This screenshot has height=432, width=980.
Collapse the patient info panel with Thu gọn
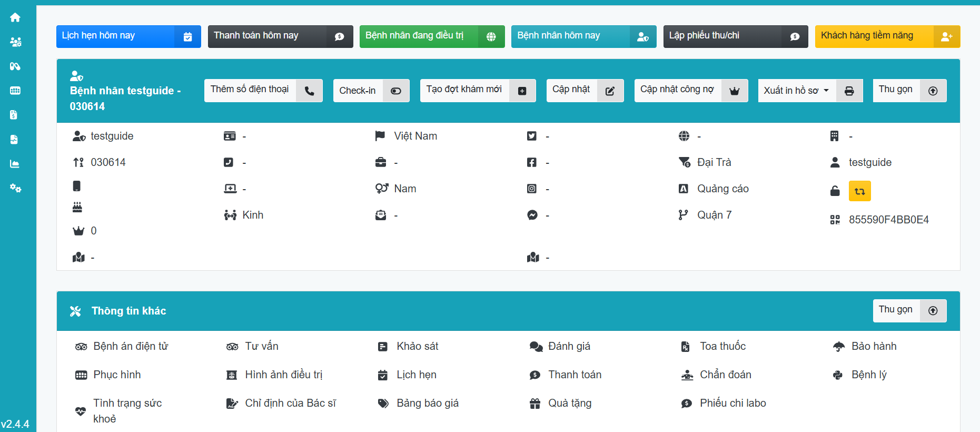click(x=909, y=91)
